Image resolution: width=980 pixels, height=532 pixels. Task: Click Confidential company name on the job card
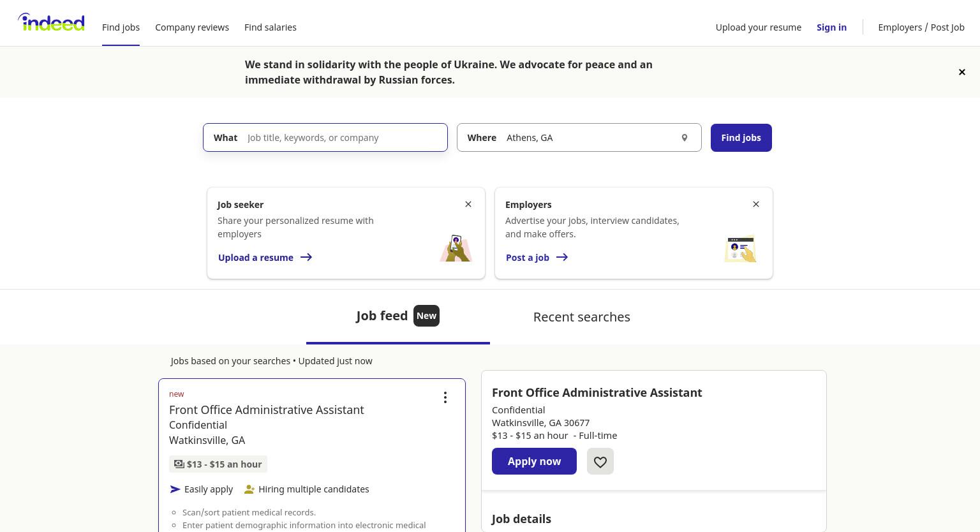click(198, 425)
